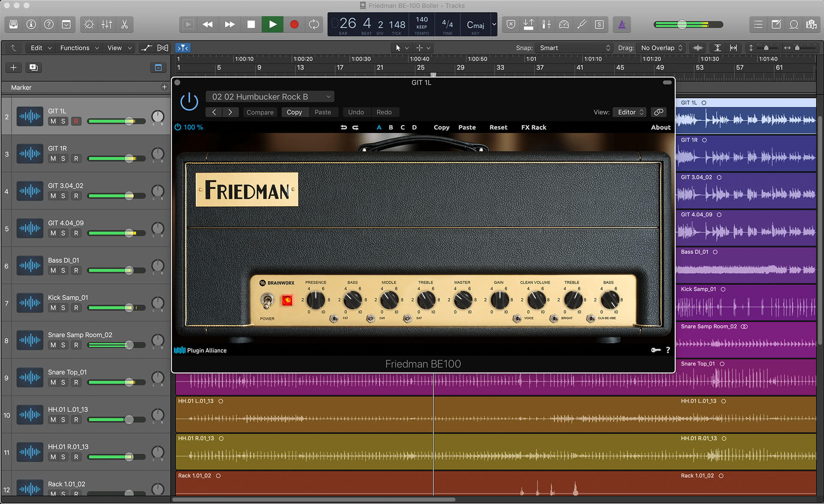
Task: Open Quick Help question icon
Action: 49,24
